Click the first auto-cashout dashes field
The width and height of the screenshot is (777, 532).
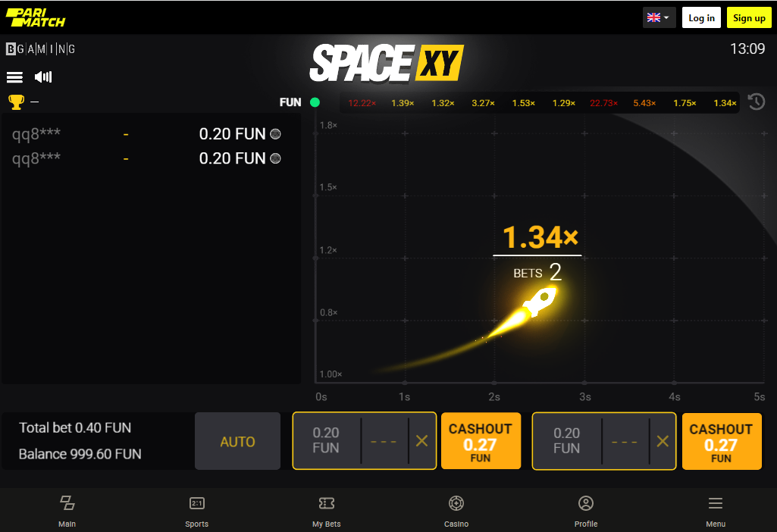tap(384, 441)
